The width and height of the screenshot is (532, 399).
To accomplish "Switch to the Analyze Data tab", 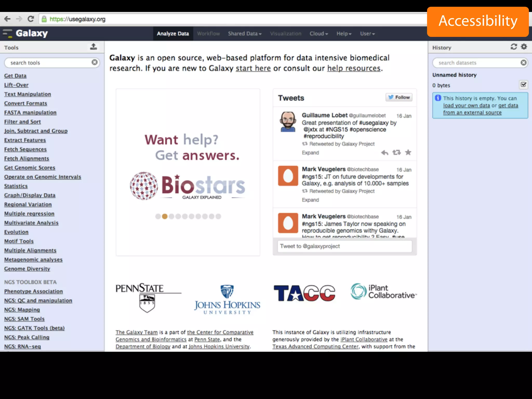I will pos(173,34).
